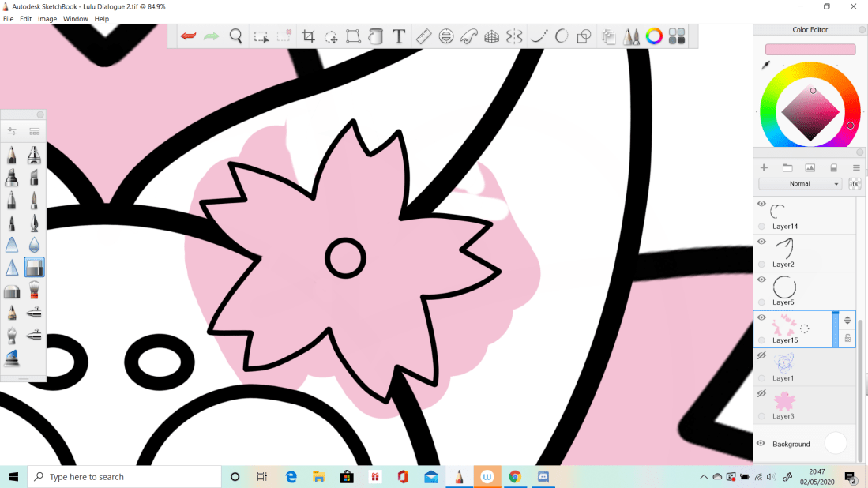The width and height of the screenshot is (868, 488).
Task: Open the Normal blend mode dropdown
Action: (x=800, y=183)
